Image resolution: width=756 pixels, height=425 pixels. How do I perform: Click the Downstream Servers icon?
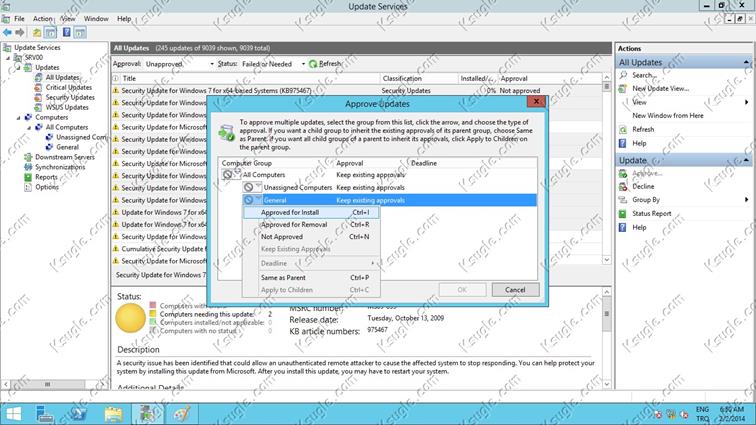coord(28,157)
